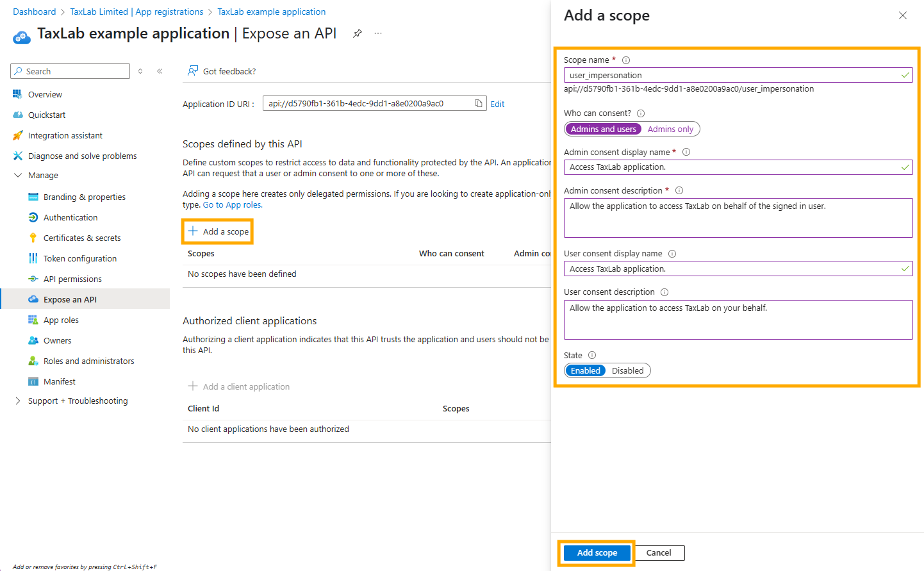924x571 pixels.
Task: Go to Branding & properties
Action: [85, 197]
